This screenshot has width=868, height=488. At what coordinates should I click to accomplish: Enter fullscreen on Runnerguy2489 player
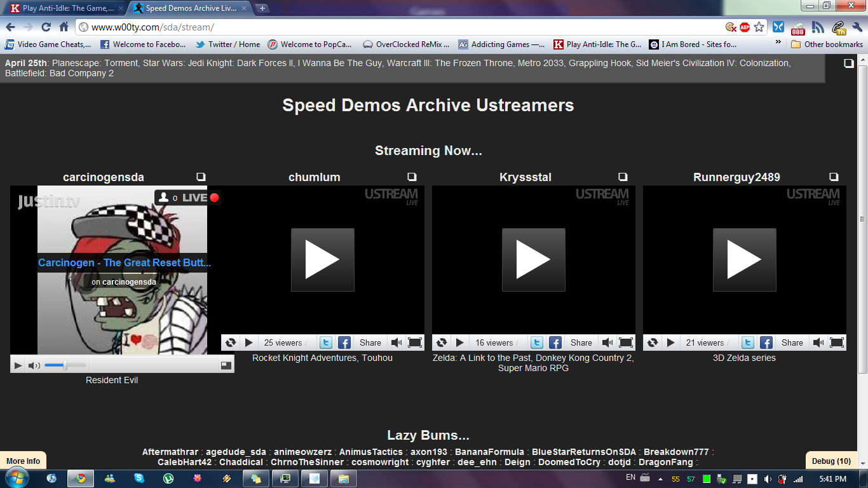coord(837,342)
